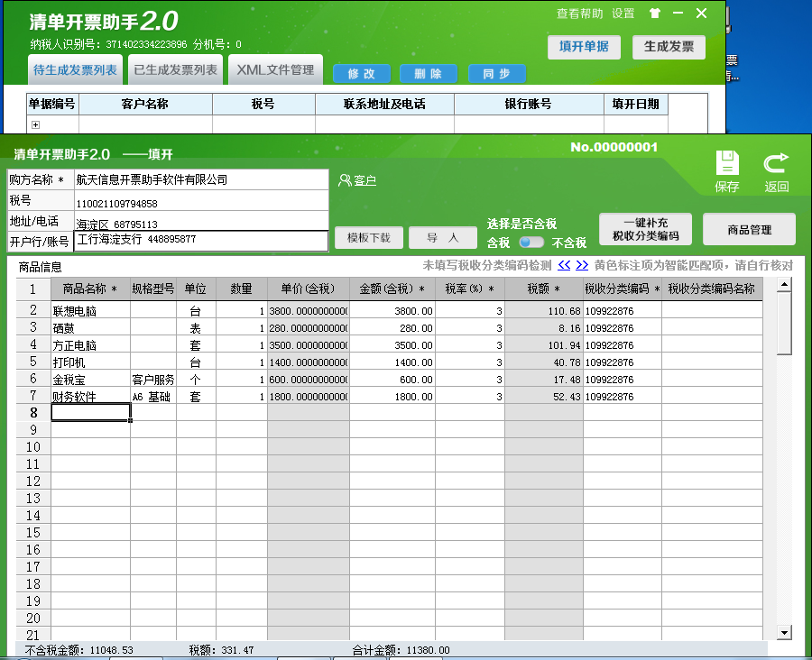Viewport: 812px width, 660px height.
Task: Open 商品管理 to manage goods
Action: 749,228
